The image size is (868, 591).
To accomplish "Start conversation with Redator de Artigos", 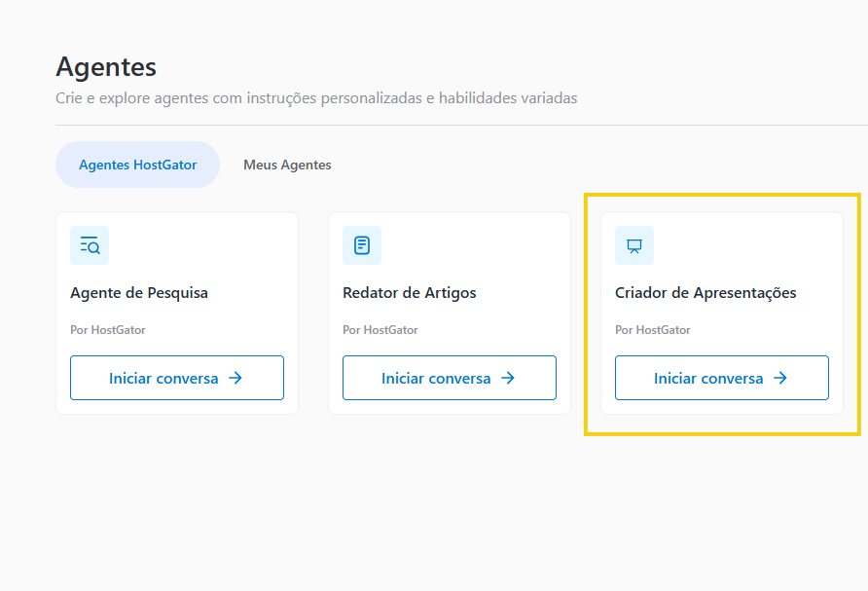I will click(450, 378).
